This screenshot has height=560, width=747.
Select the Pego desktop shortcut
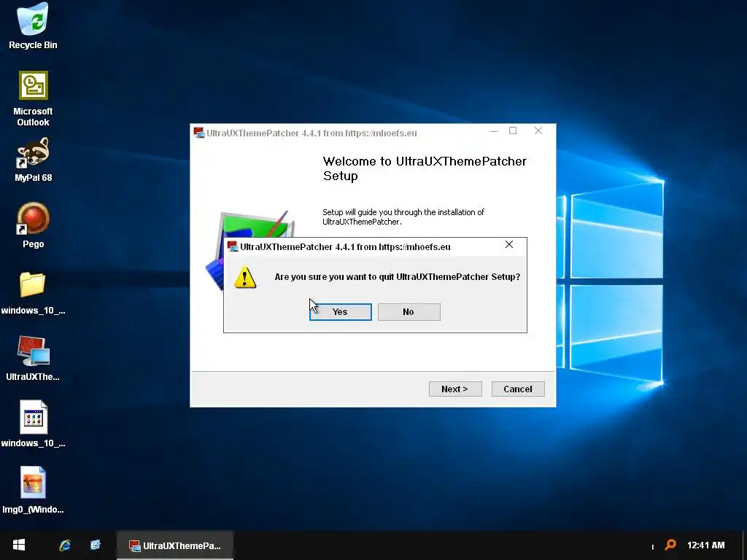tap(33, 226)
